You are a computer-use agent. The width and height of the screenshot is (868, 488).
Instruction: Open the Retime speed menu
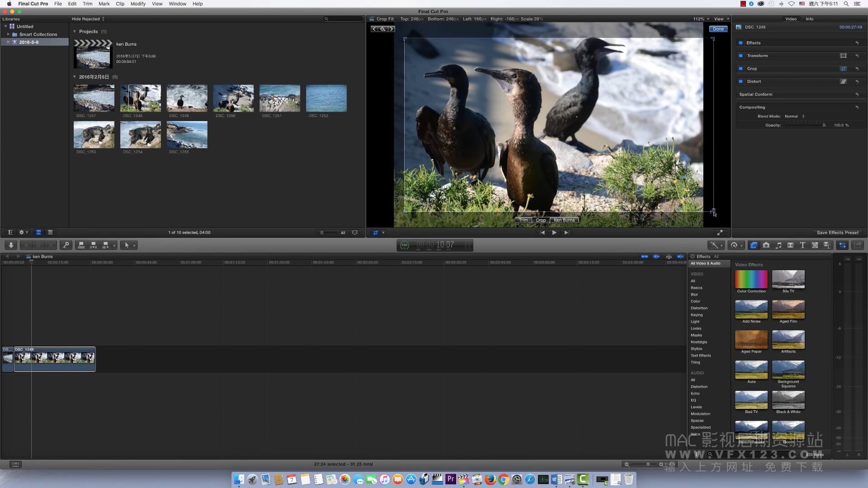tap(736, 245)
